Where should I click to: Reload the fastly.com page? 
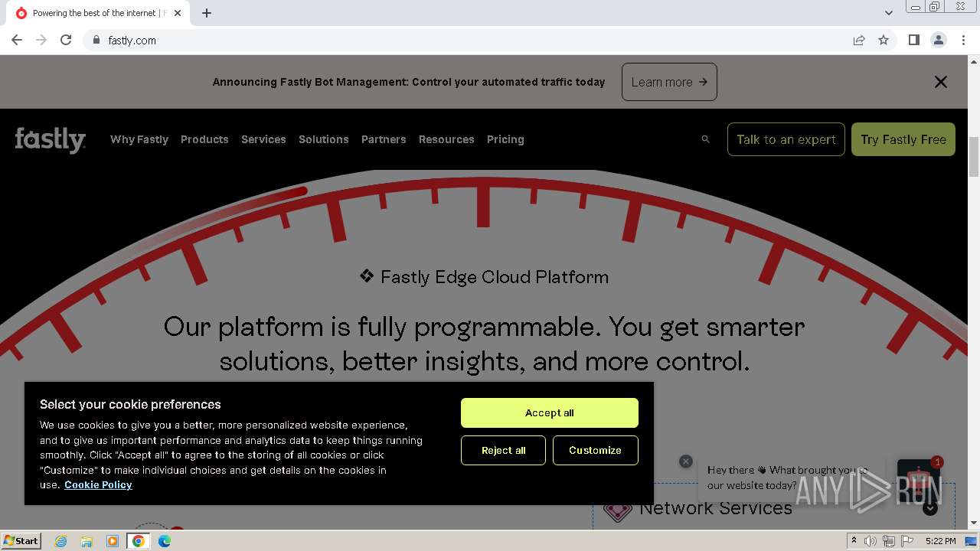pos(66,40)
